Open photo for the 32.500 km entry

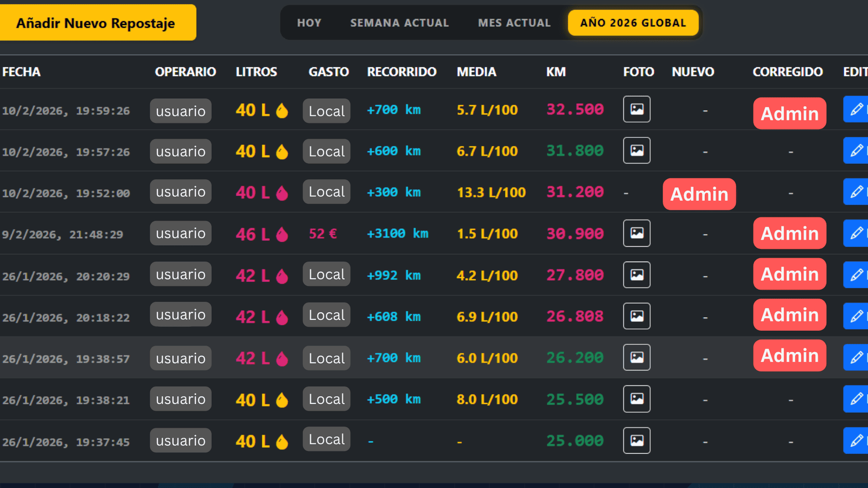click(x=637, y=110)
